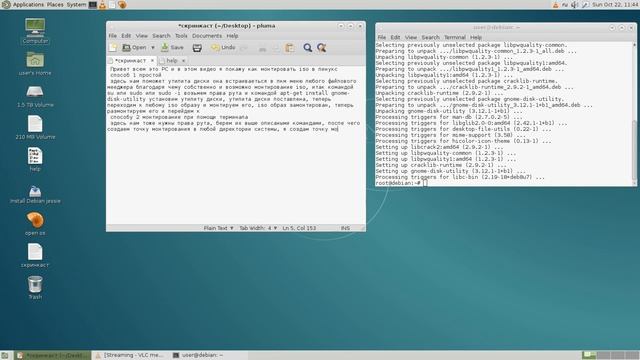The width and height of the screenshot is (640, 360).
Task: Click the orange round launcher in top panel
Action: click(122, 5)
